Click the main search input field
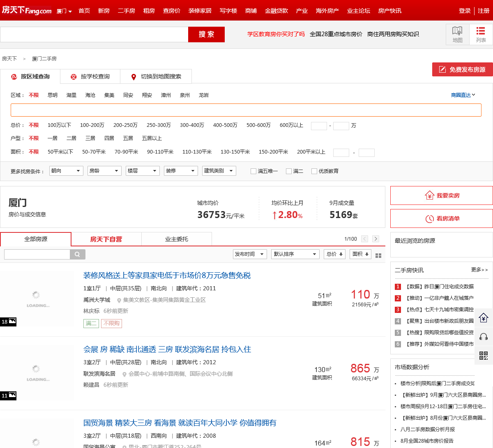This screenshot has width=493, height=448. pyautogui.click(x=94, y=34)
